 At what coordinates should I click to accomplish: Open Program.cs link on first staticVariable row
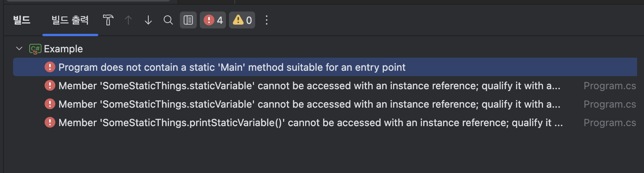click(x=610, y=86)
